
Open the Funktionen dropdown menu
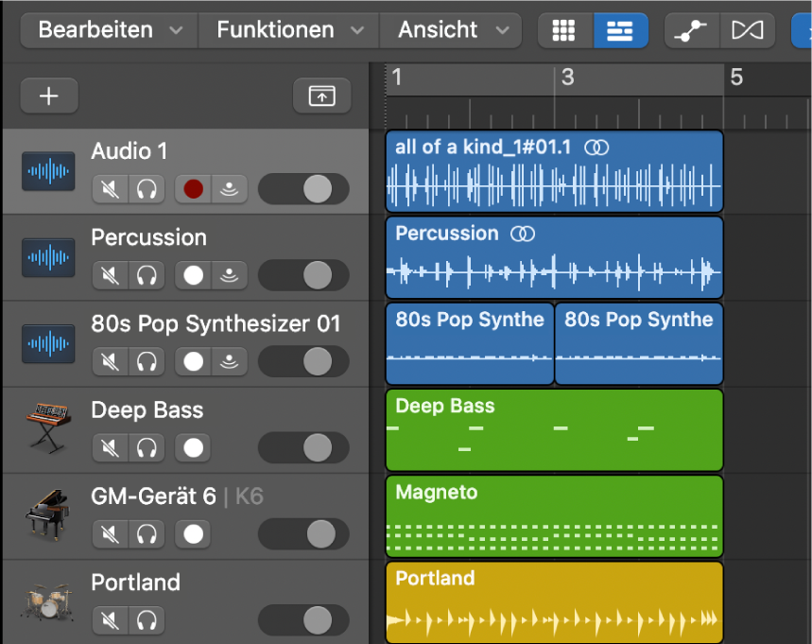click(x=289, y=30)
